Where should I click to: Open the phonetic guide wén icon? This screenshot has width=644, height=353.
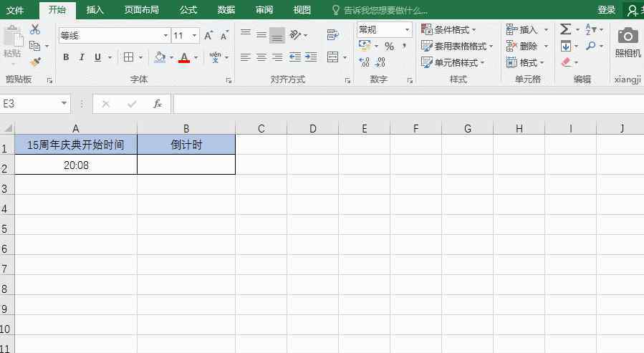[x=215, y=57]
